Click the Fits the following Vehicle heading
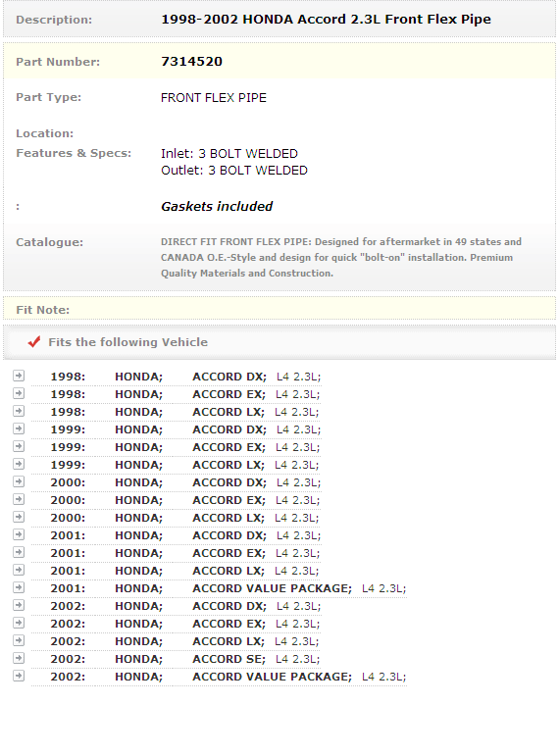The image size is (559, 756). (x=127, y=342)
